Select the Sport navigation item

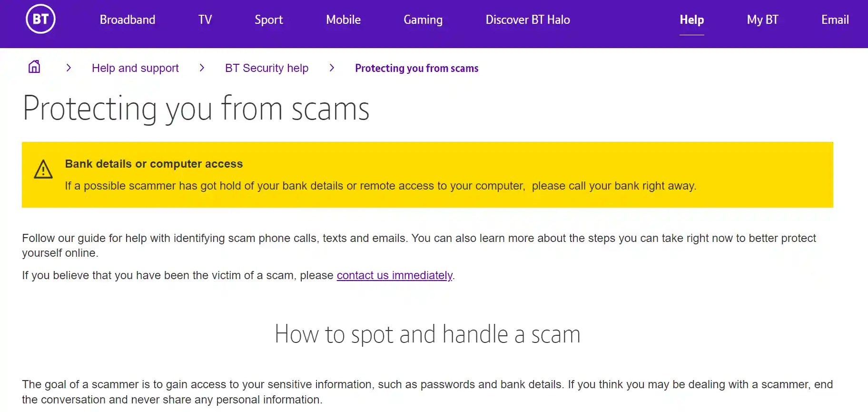268,20
